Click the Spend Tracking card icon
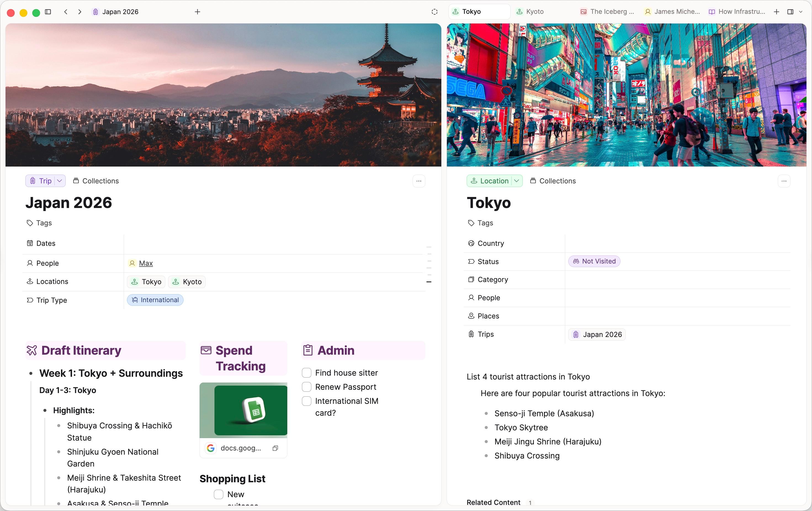The width and height of the screenshot is (812, 511). point(206,350)
